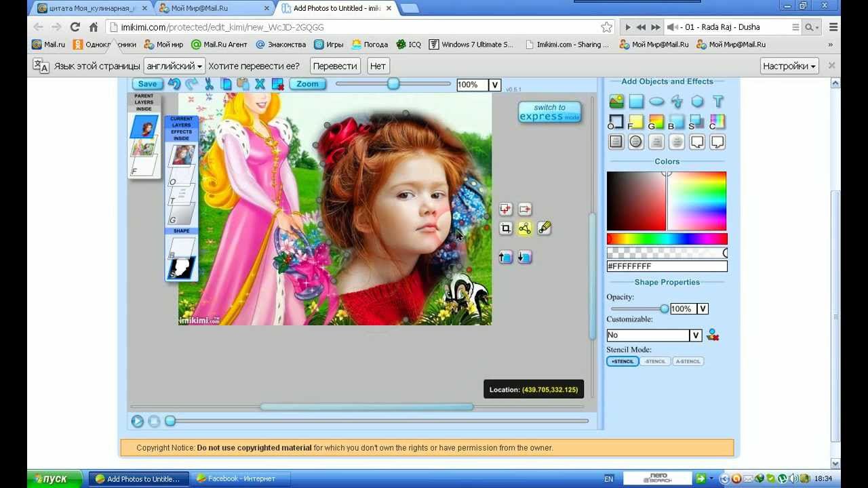Enable +STENCIL mode

(x=623, y=361)
